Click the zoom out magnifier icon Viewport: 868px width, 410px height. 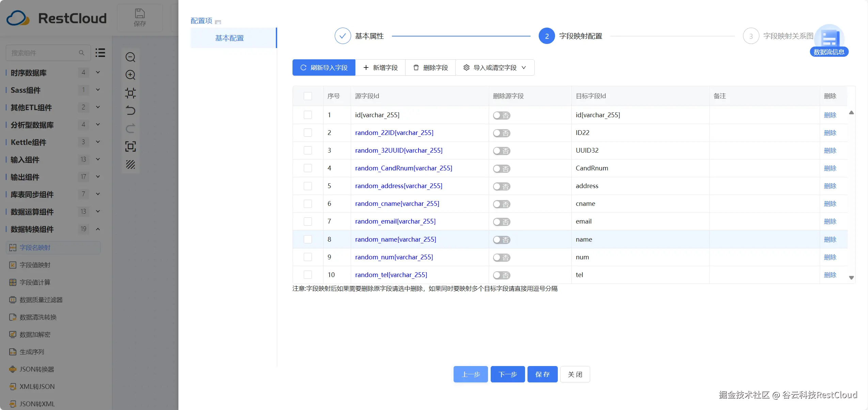(130, 57)
